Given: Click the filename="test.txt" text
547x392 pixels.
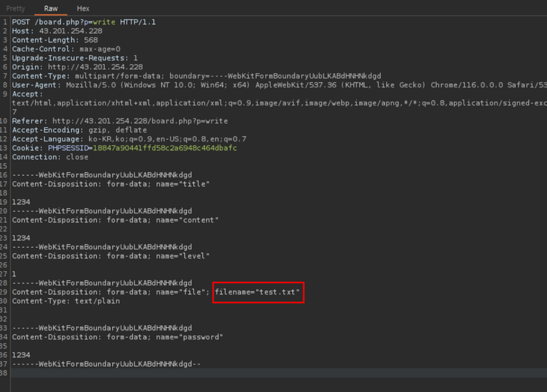Looking at the screenshot, I should (257, 292).
